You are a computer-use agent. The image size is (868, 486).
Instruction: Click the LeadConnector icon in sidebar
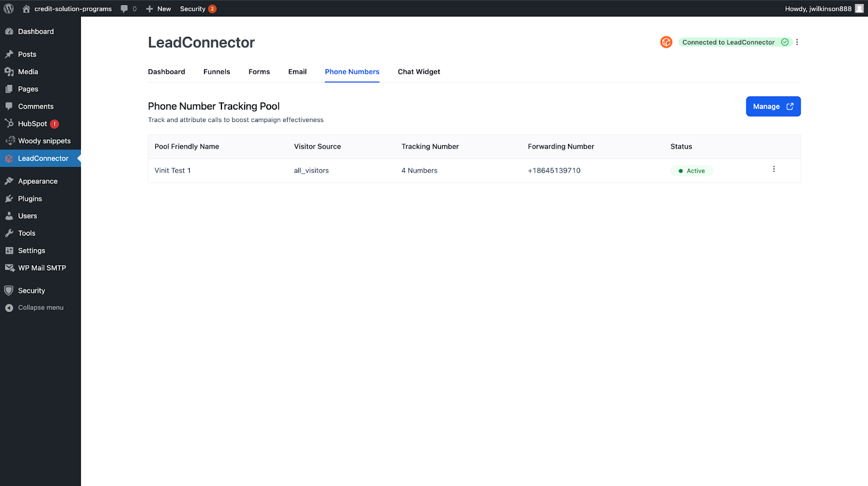(9, 158)
